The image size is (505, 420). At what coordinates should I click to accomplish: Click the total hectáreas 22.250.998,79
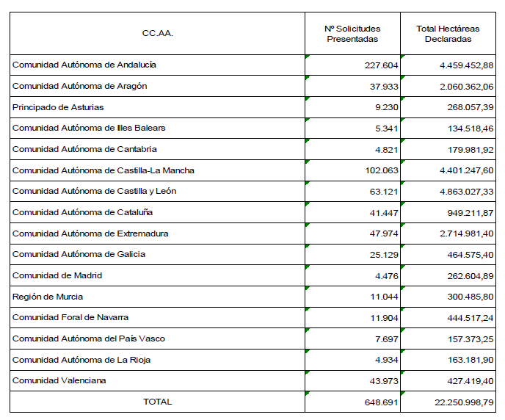point(464,402)
